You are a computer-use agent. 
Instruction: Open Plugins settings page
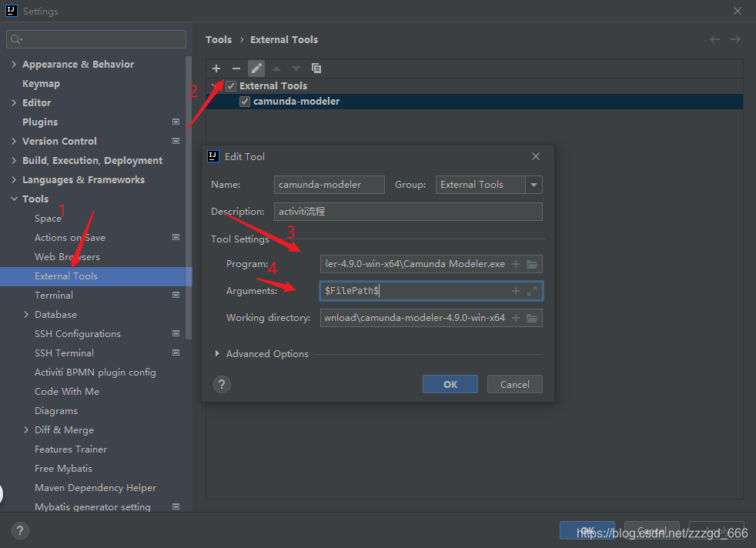(40, 122)
